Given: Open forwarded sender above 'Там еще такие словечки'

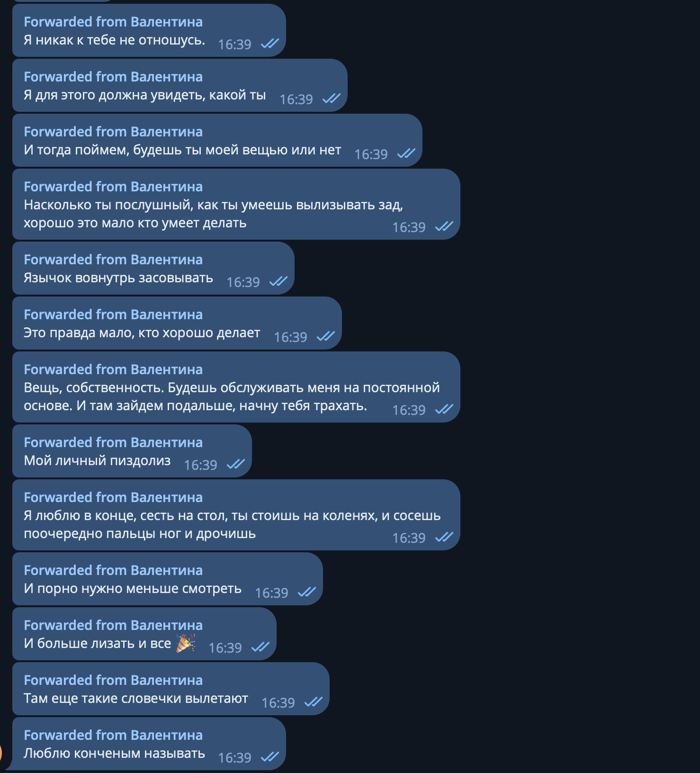Looking at the screenshot, I should coord(113,680).
